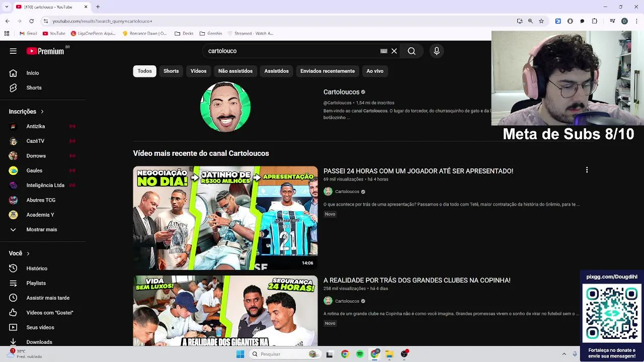The image size is (644, 362).
Task: Select the Assistidos filter chip
Action: [x=277, y=71]
